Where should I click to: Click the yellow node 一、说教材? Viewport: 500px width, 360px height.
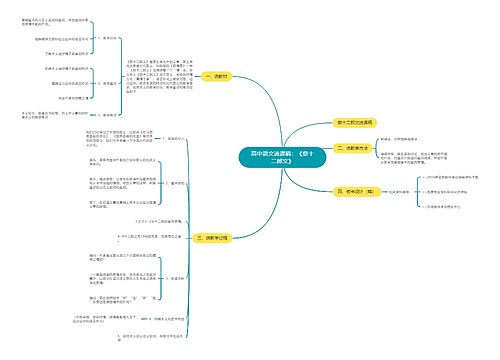tap(216, 77)
